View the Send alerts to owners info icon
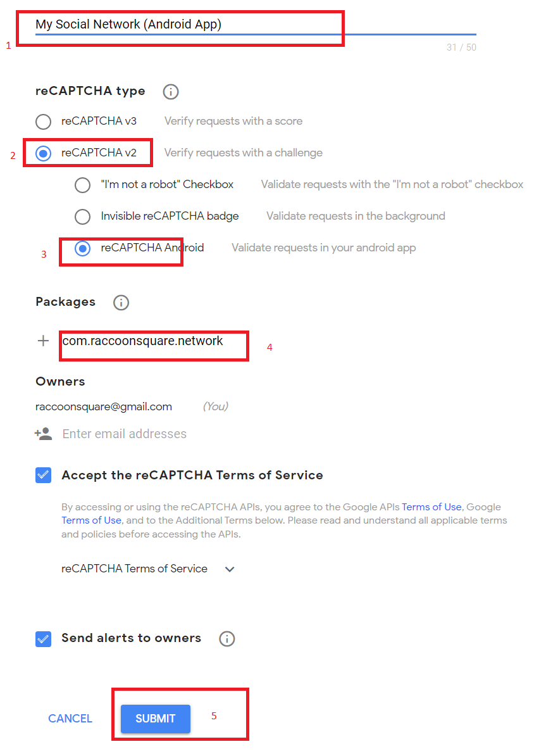Viewport: 546px width, 756px height. pos(226,639)
